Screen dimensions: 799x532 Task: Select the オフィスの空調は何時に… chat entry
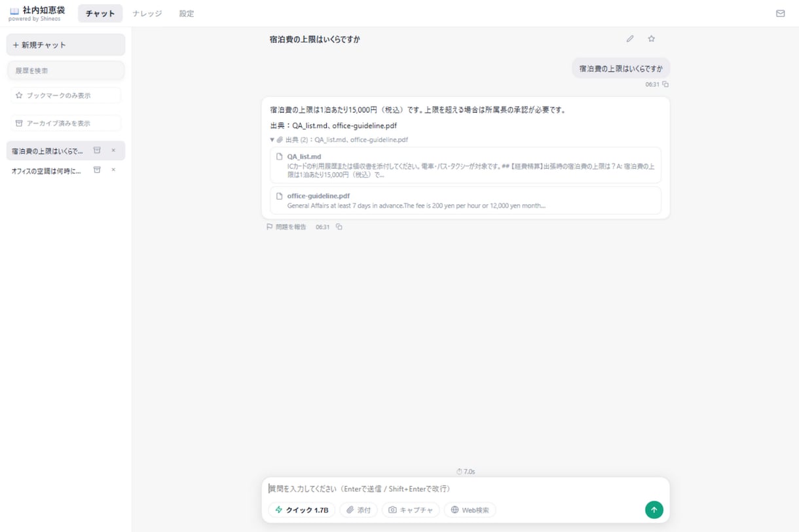tap(65, 170)
